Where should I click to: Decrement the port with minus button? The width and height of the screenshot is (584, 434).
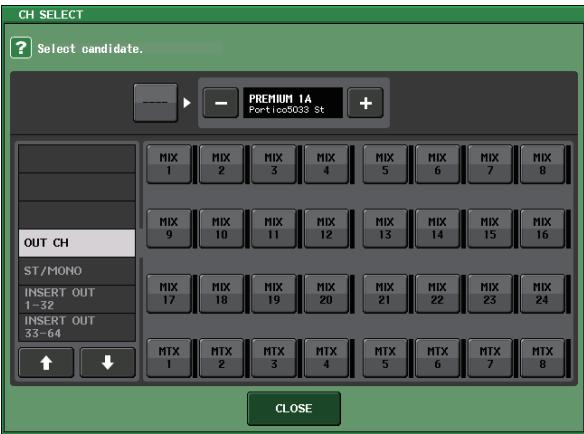tap(220, 103)
